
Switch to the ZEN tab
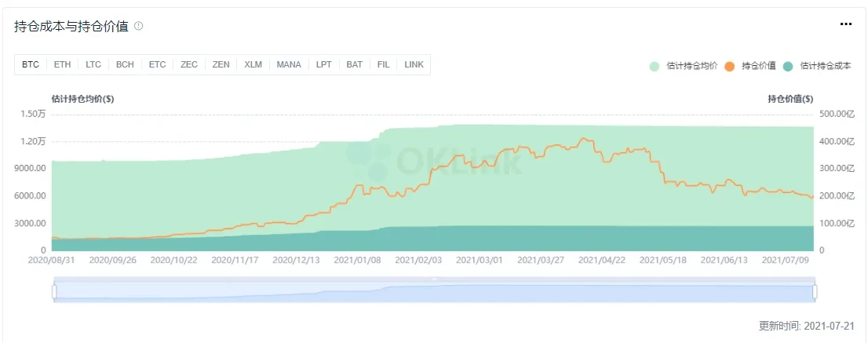pos(221,64)
